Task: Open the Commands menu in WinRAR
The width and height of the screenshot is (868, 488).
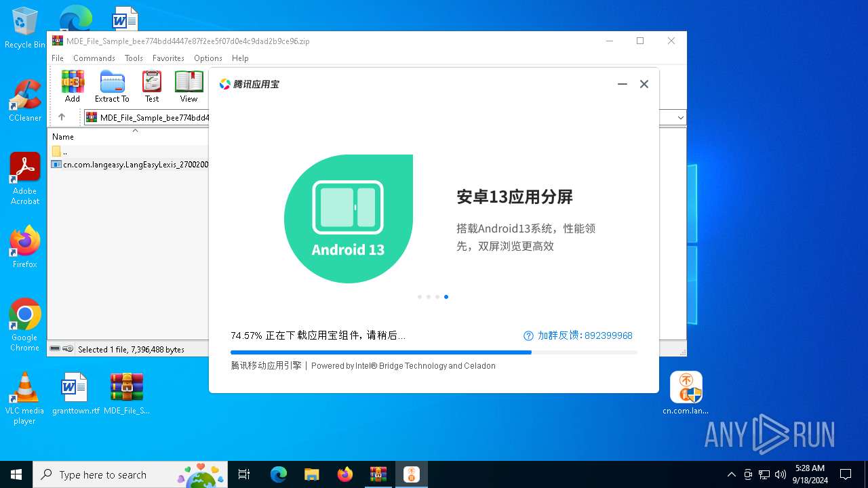Action: pyautogui.click(x=94, y=58)
